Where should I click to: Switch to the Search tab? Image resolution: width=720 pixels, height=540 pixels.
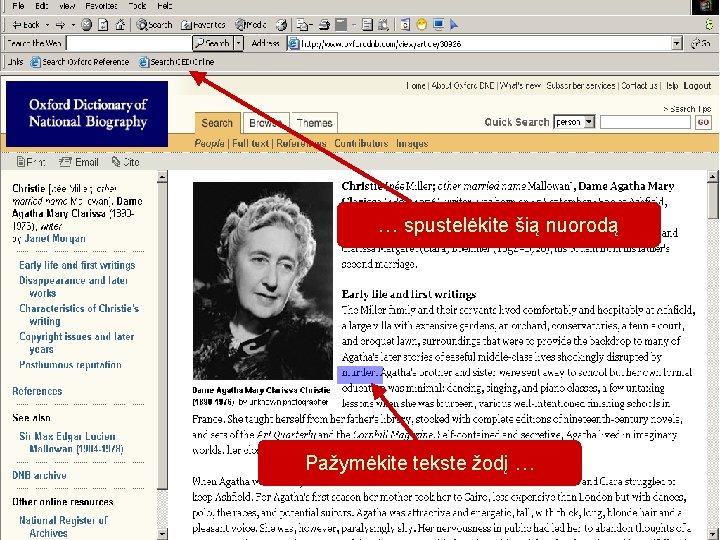[217, 123]
